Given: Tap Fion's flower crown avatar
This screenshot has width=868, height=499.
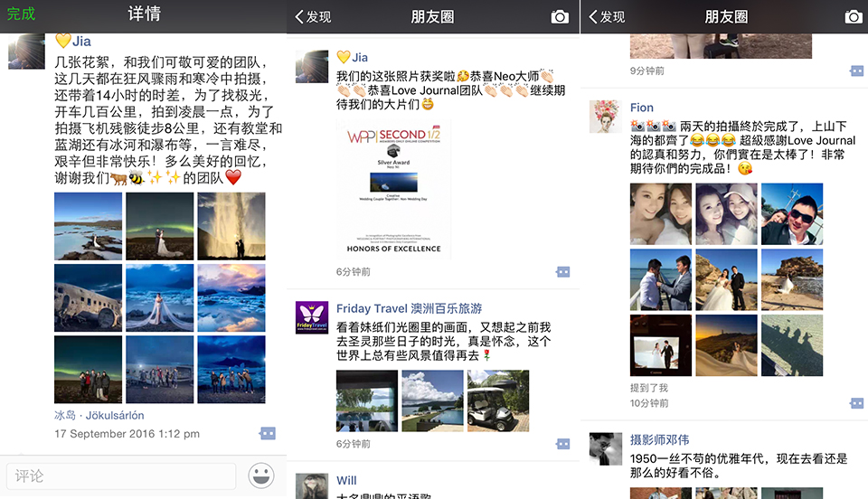Looking at the screenshot, I should [606, 117].
